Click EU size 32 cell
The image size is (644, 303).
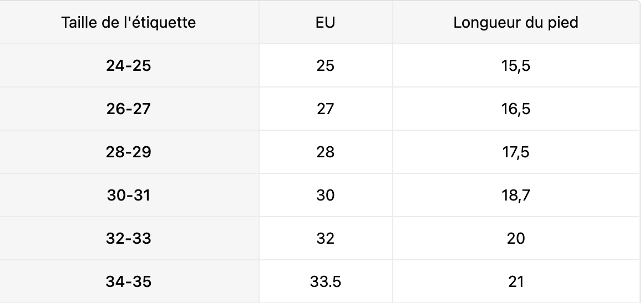(326, 238)
